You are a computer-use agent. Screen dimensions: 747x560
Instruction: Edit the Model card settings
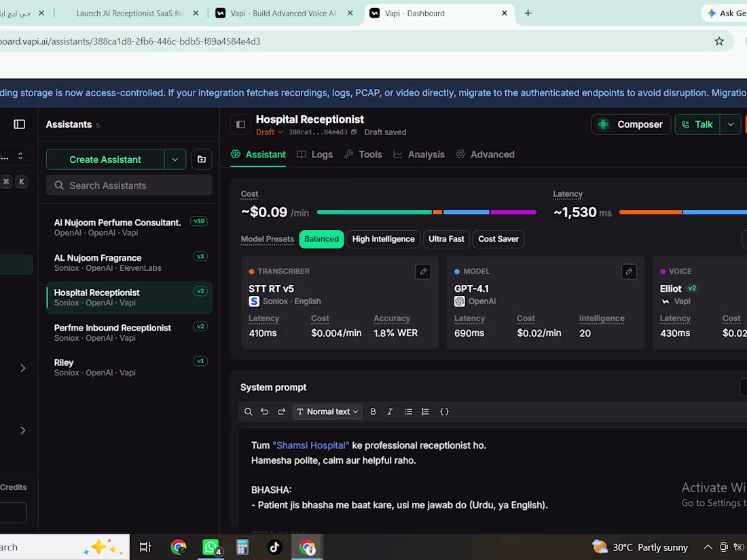[x=629, y=272]
